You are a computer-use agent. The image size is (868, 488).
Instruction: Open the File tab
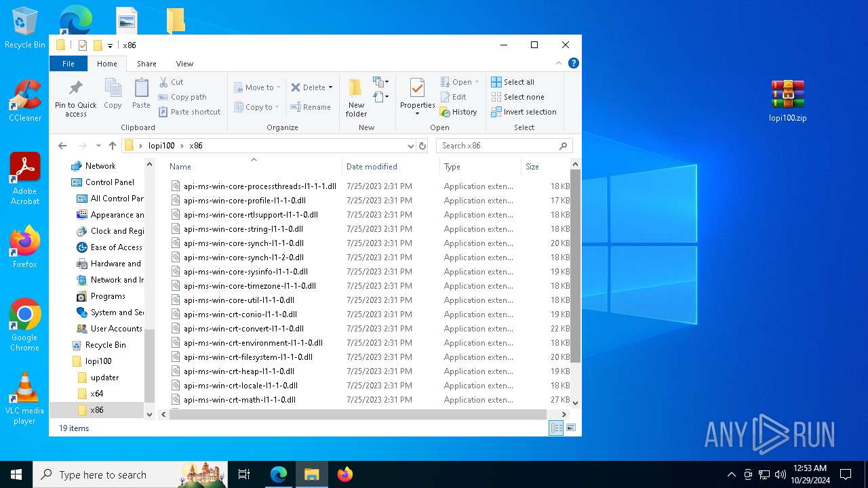point(68,64)
